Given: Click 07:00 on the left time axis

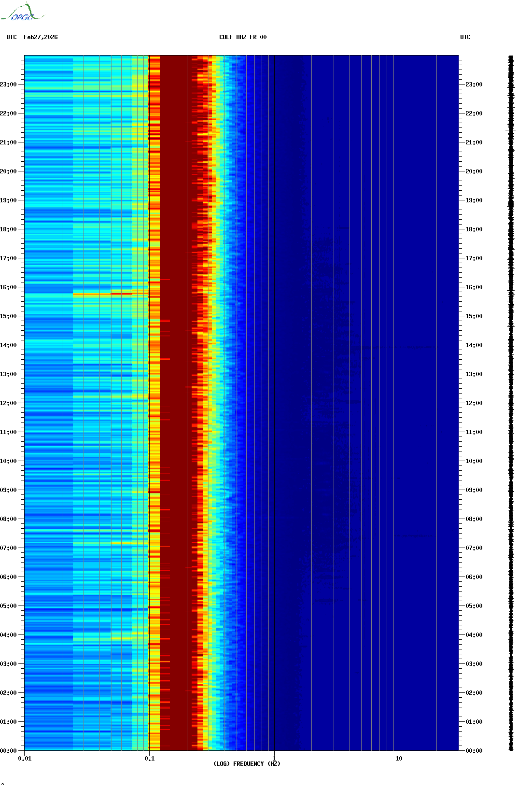Looking at the screenshot, I should [8, 548].
